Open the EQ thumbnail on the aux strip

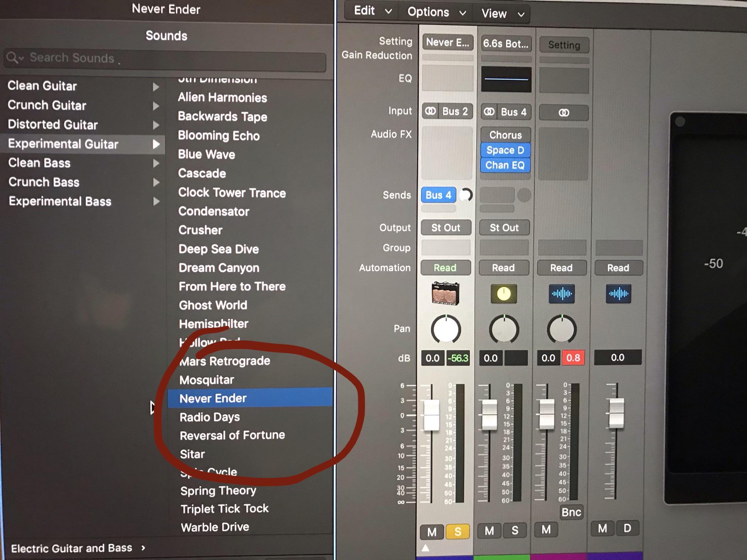coord(506,79)
